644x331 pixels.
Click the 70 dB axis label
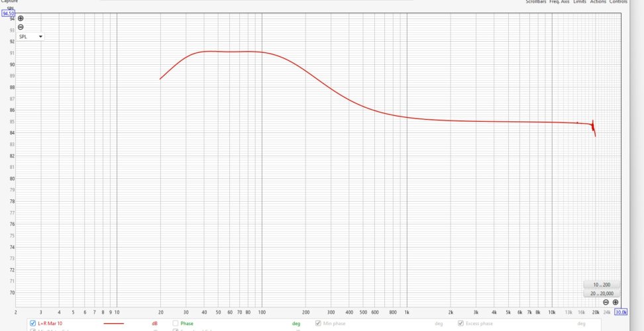click(x=13, y=293)
